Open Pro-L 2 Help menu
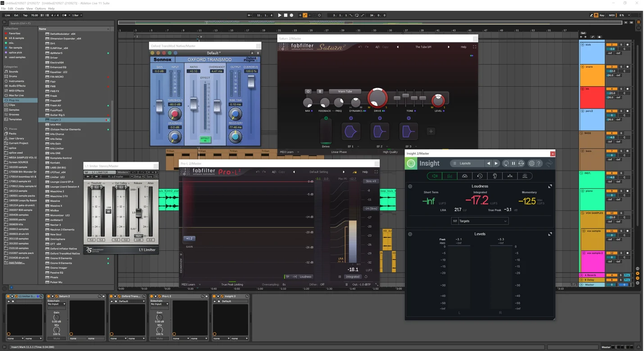 click(365, 172)
